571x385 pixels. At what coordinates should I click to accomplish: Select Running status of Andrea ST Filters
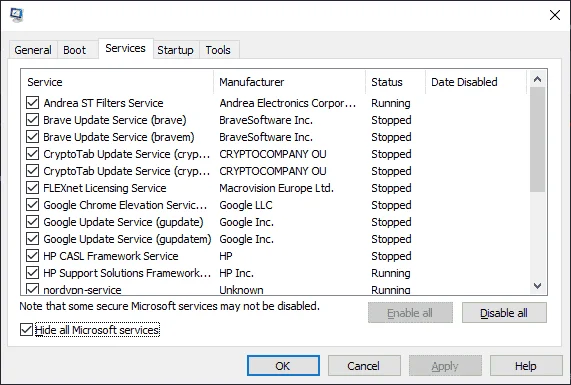[x=391, y=103]
